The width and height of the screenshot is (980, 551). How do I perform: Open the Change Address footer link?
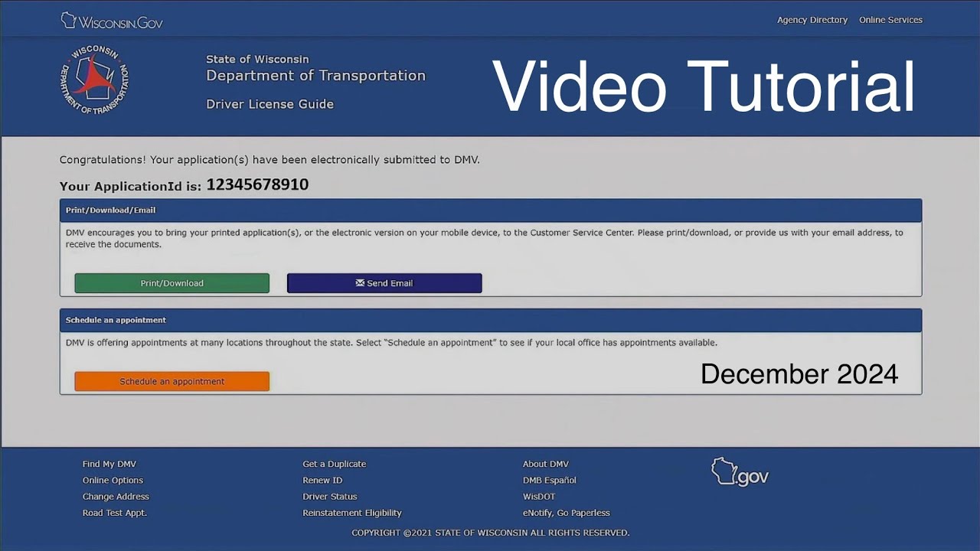pos(116,497)
